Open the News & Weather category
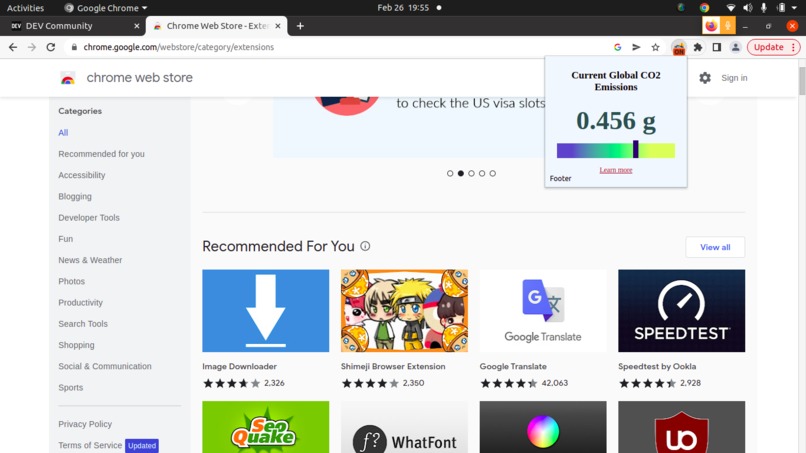806x453 pixels. coord(90,260)
